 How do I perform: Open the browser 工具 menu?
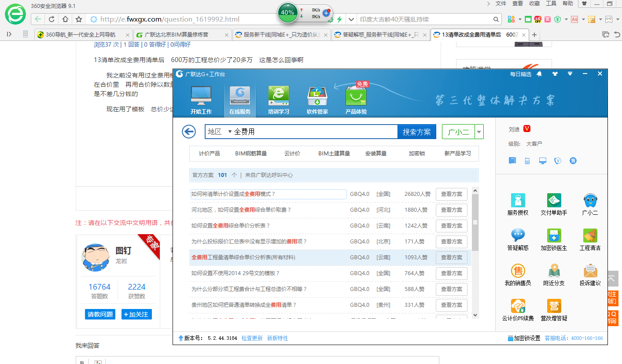click(551, 4)
